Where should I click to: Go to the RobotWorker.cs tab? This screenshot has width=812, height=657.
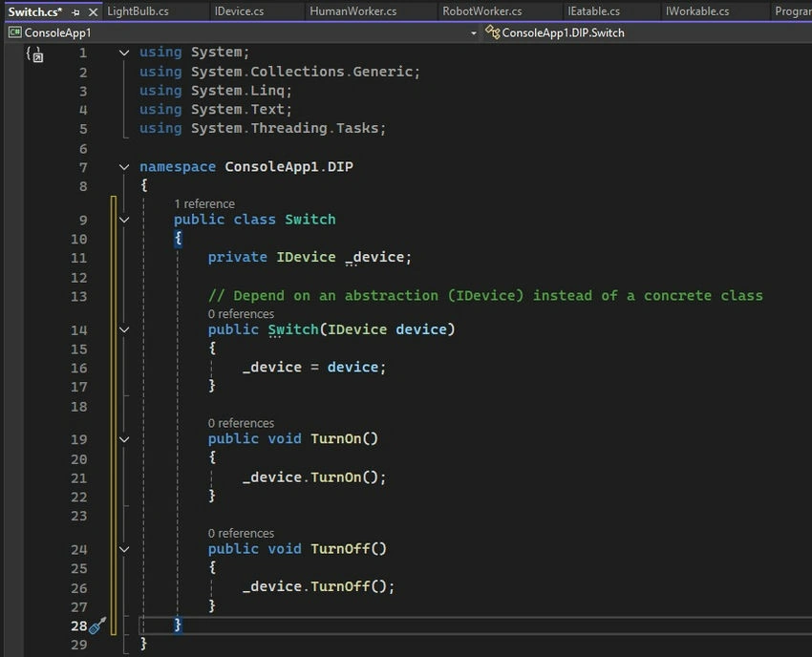tap(482, 11)
